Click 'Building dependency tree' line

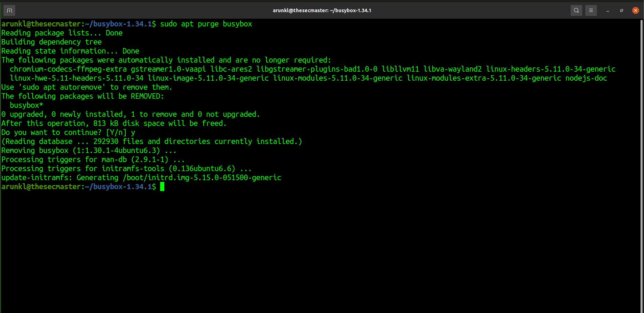[x=52, y=42]
